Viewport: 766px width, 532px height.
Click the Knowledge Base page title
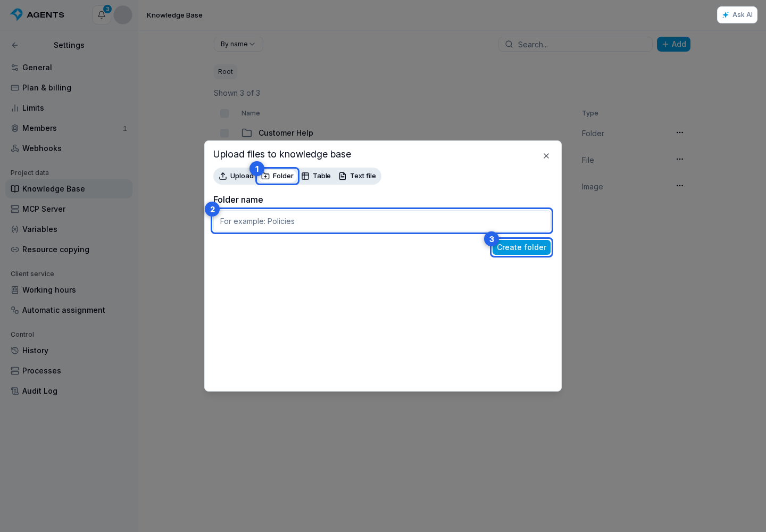pos(174,15)
